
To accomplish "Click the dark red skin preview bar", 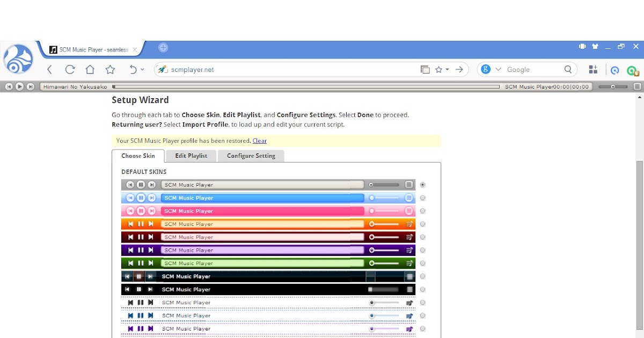I will pos(268,237).
